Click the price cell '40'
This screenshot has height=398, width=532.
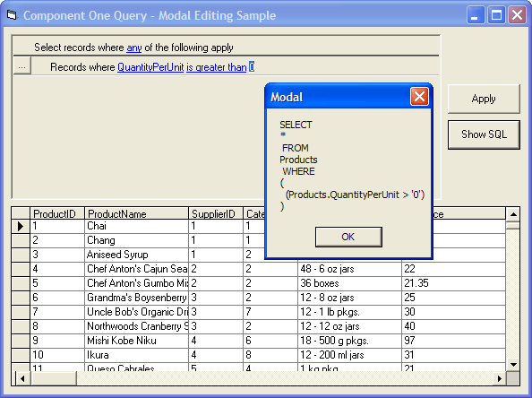(x=453, y=326)
